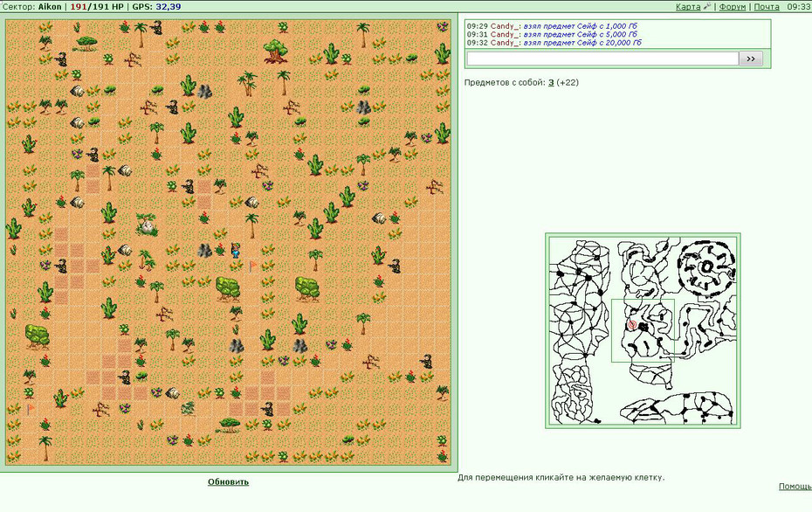Click the soldier beside the top-edge palm tree
The width and height of the screenshot is (812, 512).
tap(156, 27)
